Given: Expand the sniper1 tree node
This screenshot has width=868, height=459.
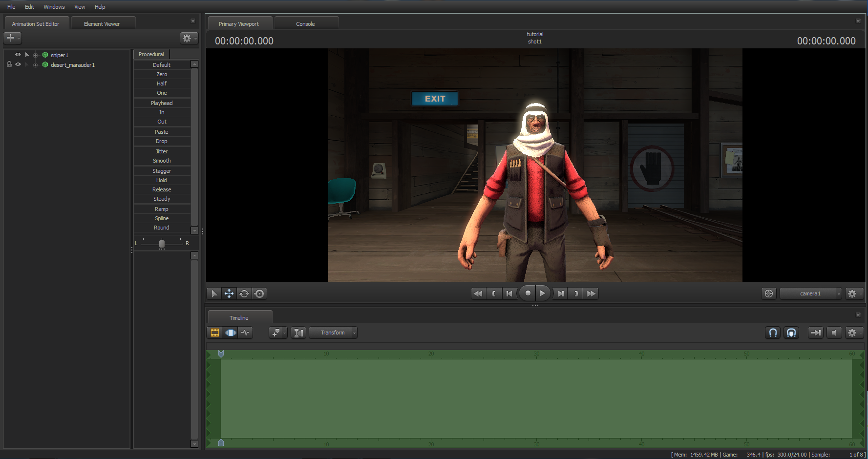Looking at the screenshot, I should tap(35, 55).
